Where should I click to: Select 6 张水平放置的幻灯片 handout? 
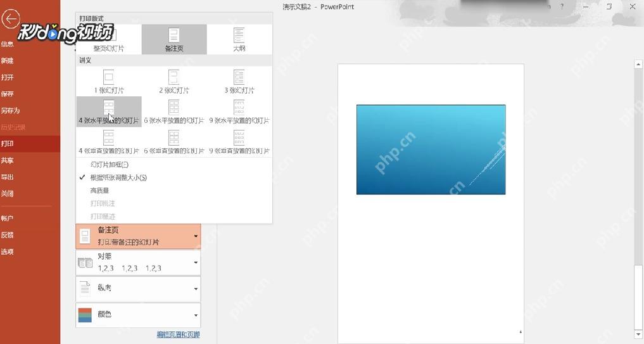pos(174,111)
